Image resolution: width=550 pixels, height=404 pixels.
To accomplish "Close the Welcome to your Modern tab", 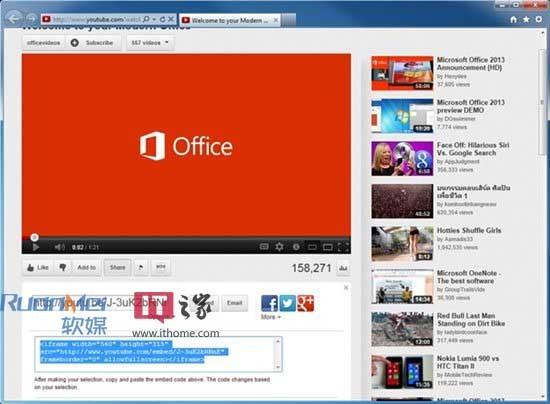I will pos(276,20).
